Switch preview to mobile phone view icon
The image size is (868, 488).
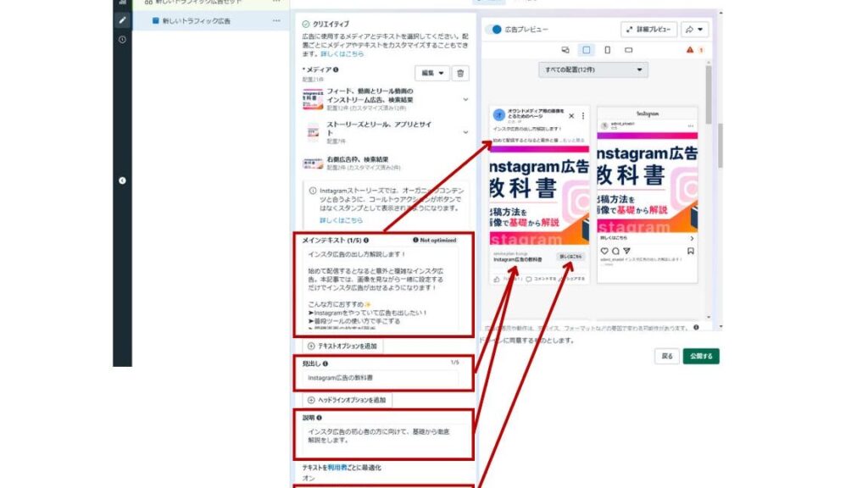tap(607, 50)
